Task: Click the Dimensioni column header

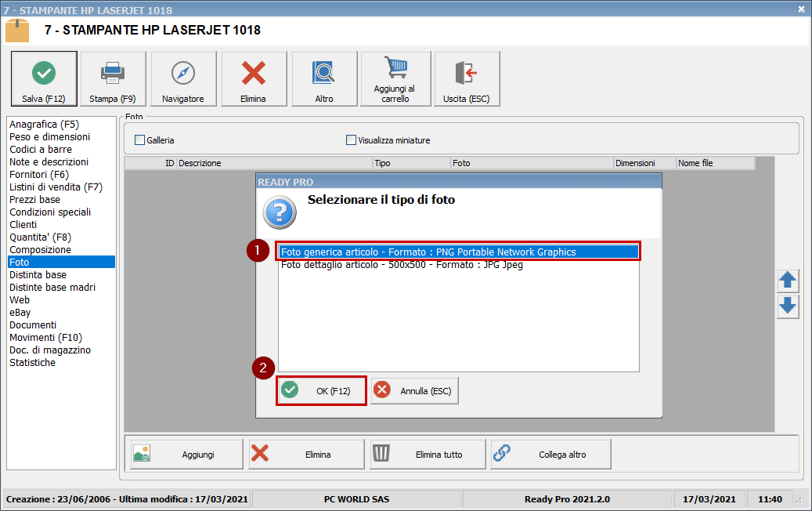Action: [x=645, y=163]
